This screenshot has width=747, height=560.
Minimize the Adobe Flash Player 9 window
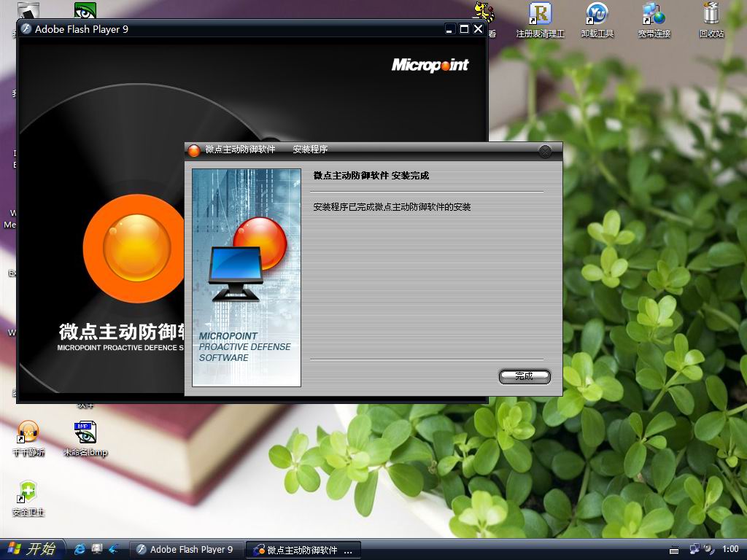point(449,29)
